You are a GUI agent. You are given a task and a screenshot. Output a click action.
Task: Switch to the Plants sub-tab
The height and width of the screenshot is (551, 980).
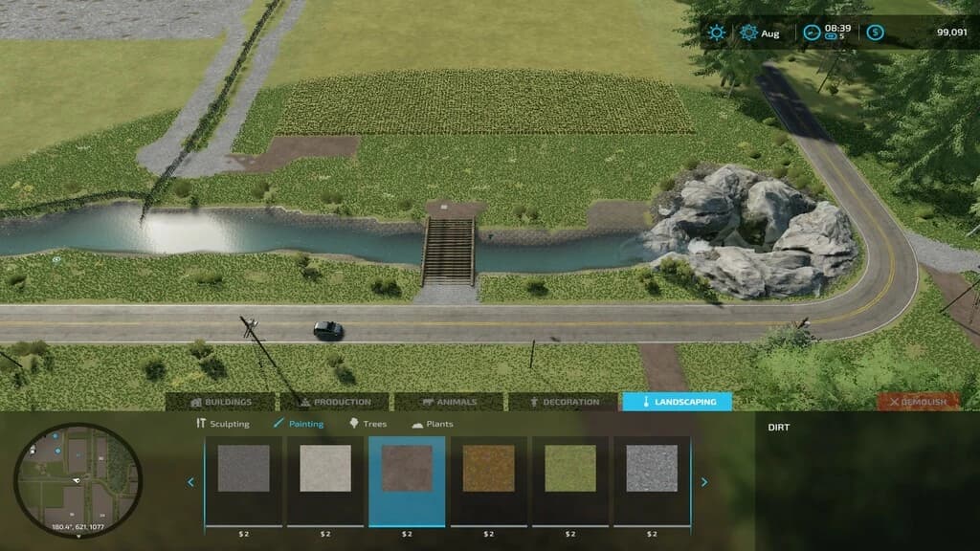point(433,424)
